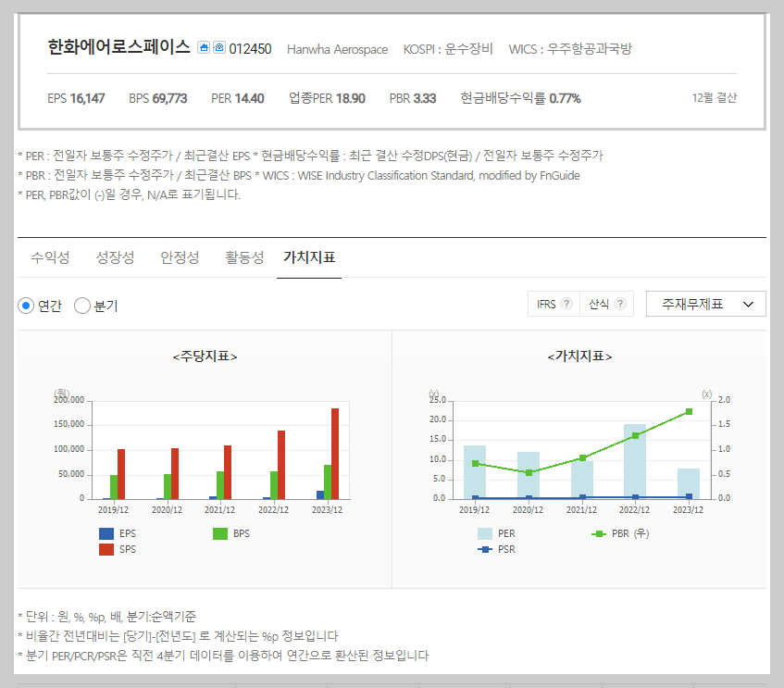Image resolution: width=784 pixels, height=688 pixels.
Task: Click the question mark icon next to 산식
Action: [620, 304]
